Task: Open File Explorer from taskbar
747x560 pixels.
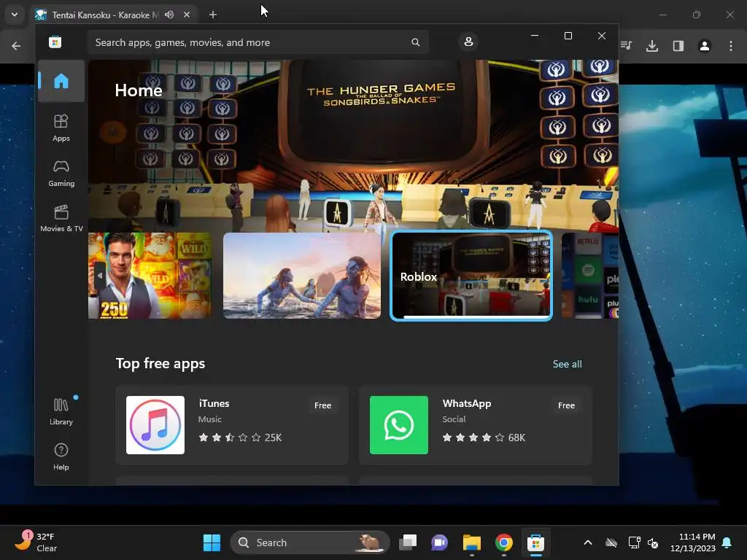Action: pos(472,542)
